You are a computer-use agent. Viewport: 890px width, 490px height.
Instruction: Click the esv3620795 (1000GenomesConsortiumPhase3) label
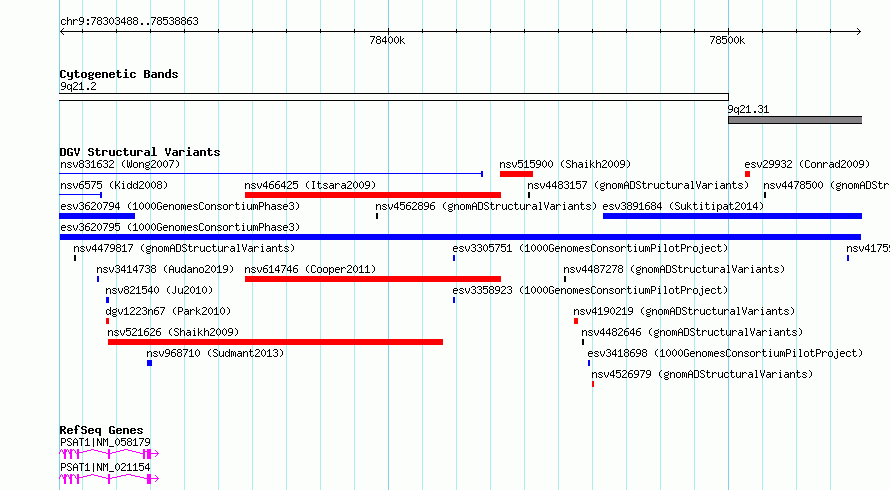pos(180,227)
